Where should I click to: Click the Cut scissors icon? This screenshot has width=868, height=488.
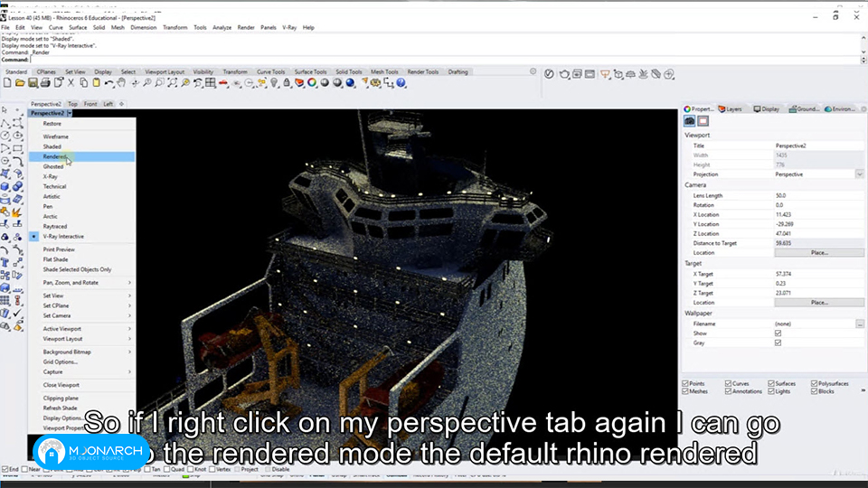pos(71,83)
